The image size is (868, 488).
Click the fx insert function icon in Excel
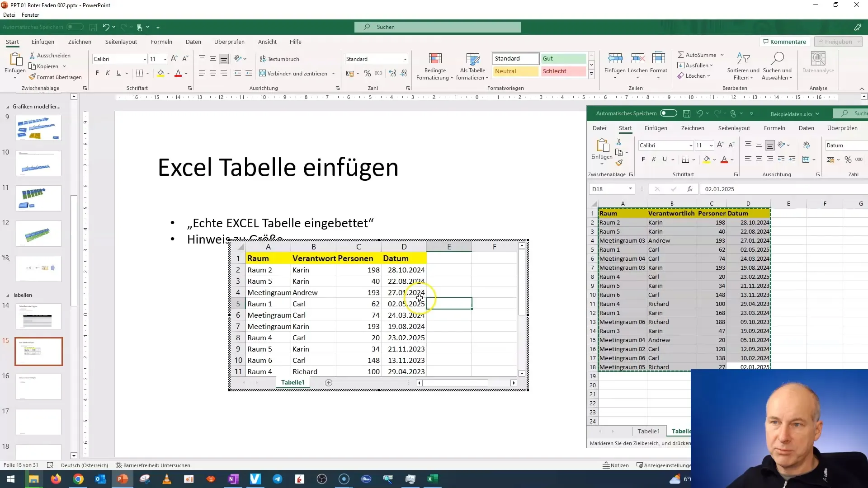(690, 189)
